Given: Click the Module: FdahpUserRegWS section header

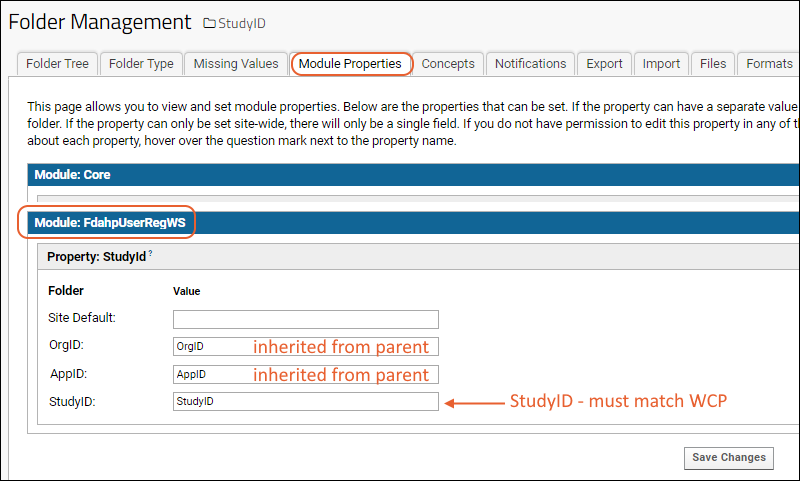Looking at the screenshot, I should [106, 223].
